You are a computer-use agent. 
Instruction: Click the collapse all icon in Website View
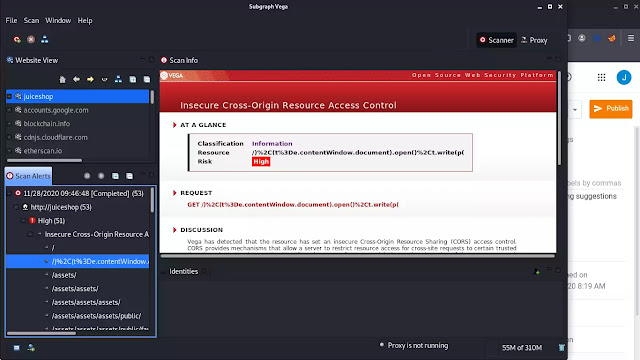tap(147, 80)
